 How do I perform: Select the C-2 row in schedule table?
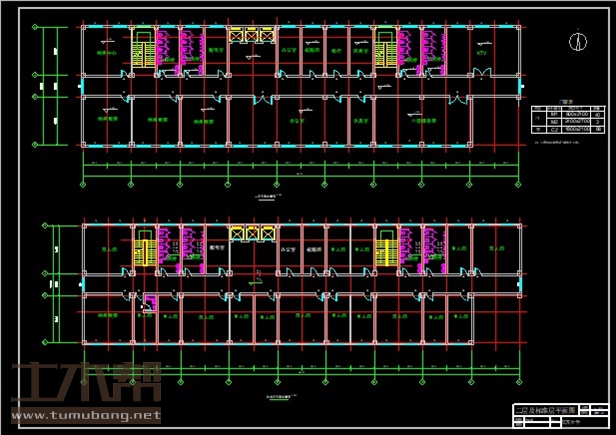569,131
